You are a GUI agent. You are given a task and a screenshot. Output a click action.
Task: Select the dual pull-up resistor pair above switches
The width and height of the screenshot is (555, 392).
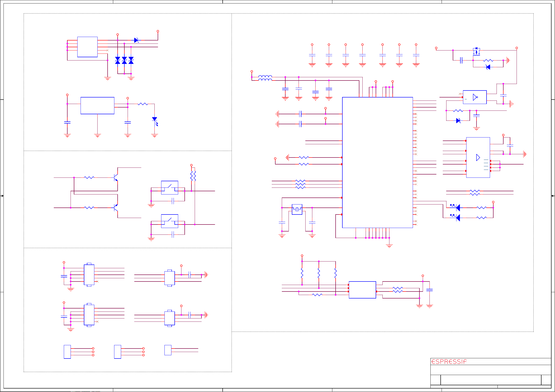pos(193,176)
